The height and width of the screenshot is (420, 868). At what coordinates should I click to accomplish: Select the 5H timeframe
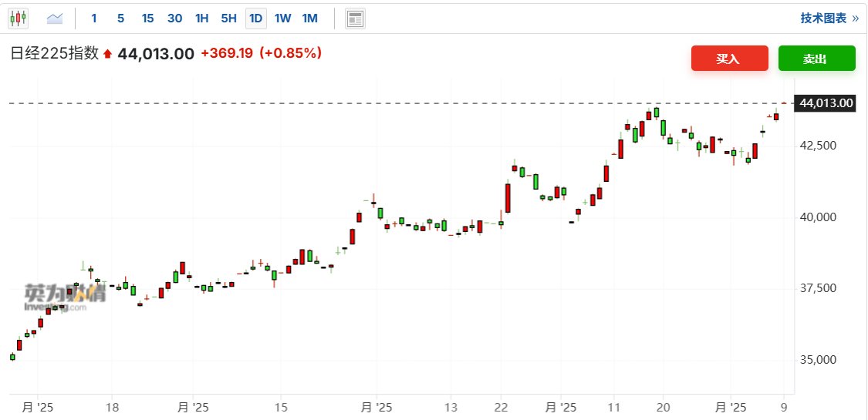pos(228,18)
